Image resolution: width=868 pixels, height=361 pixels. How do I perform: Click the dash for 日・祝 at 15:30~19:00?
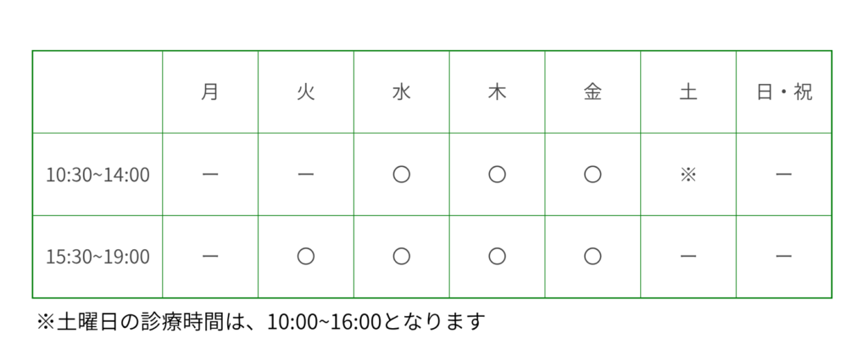point(784,256)
